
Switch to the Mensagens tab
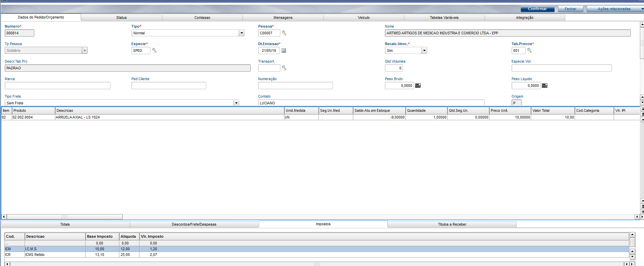283,18
